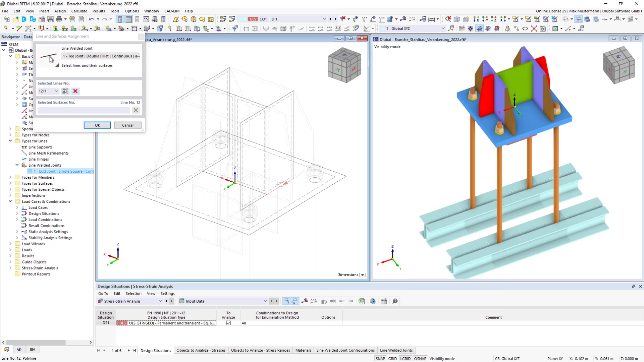Click OK to confirm surface assignment
Viewport: 644px width, 362px height.
[x=97, y=125]
